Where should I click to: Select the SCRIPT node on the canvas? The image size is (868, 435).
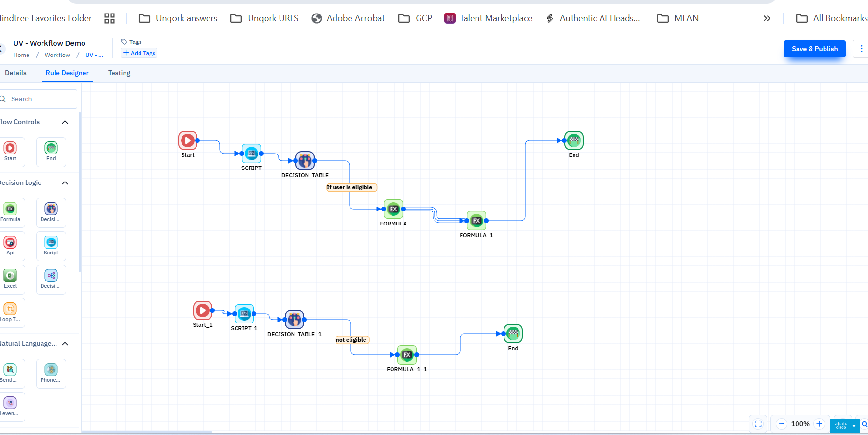252,154
